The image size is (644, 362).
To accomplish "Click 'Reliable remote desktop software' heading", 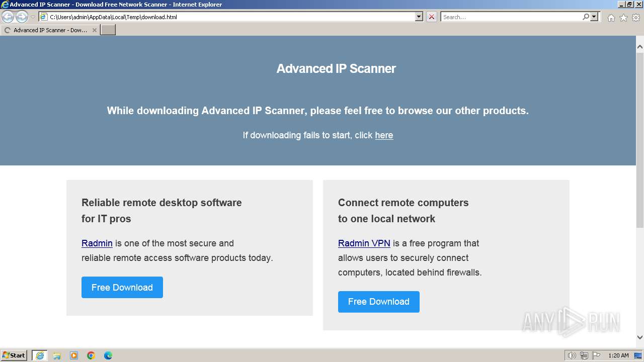I will pos(162,203).
